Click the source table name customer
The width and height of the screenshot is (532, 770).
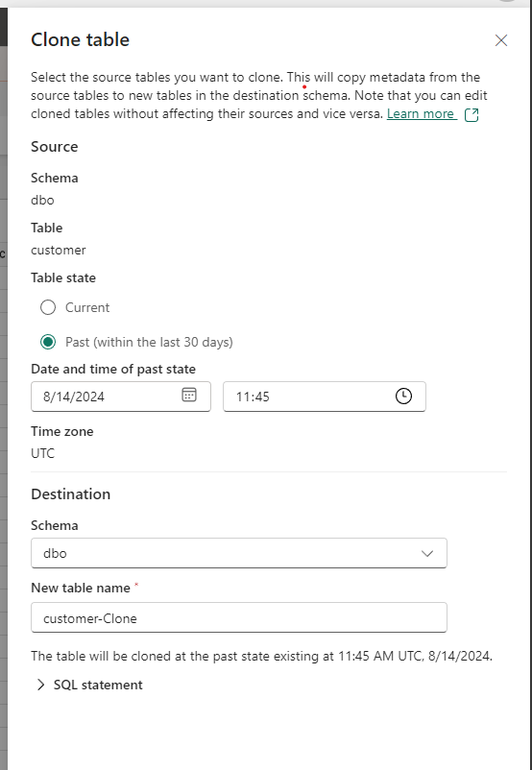click(59, 250)
